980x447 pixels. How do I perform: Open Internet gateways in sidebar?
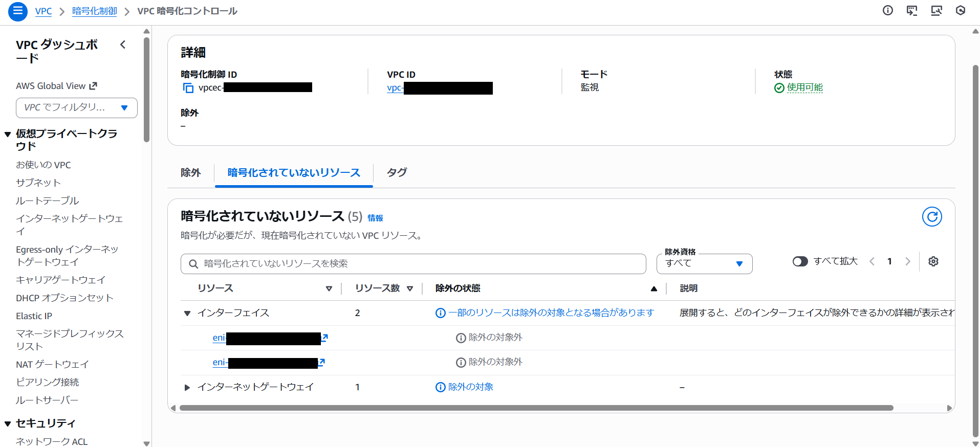click(70, 225)
